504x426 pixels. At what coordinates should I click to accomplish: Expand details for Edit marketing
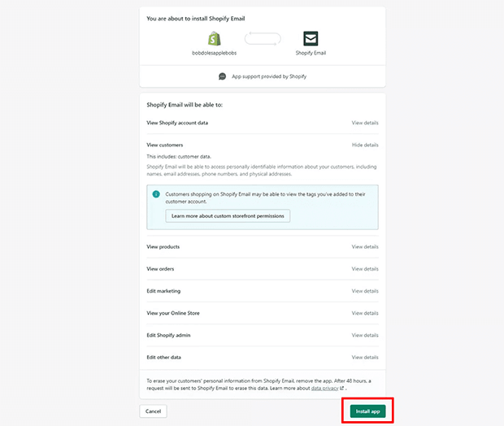[365, 291]
